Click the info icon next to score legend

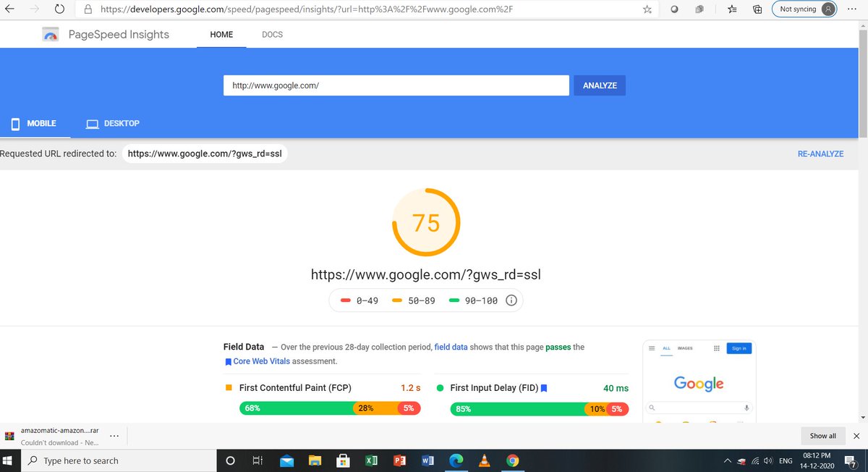[511, 300]
